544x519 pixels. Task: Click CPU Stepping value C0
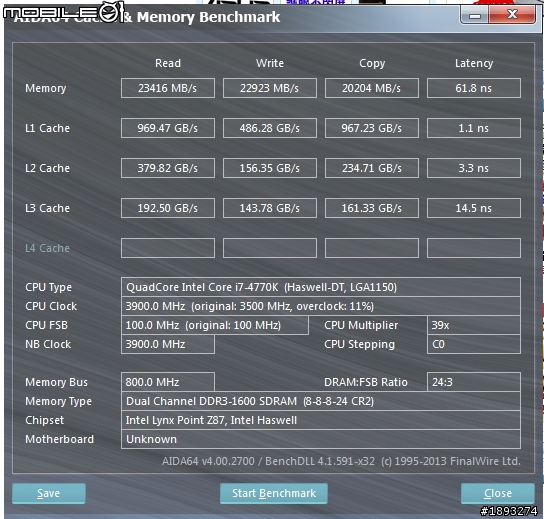pyautogui.click(x=474, y=344)
